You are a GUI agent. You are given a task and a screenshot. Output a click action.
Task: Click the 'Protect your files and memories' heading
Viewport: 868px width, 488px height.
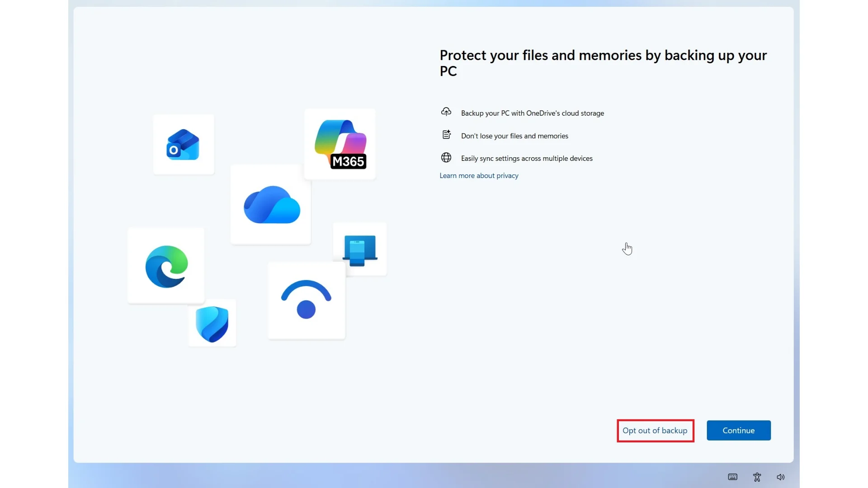tap(603, 63)
